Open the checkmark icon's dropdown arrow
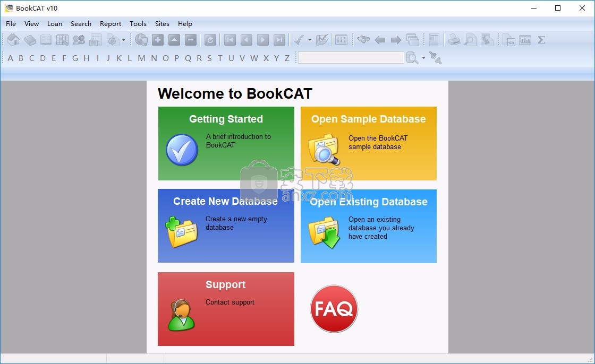Screen dimensions: 595x364 [310, 40]
